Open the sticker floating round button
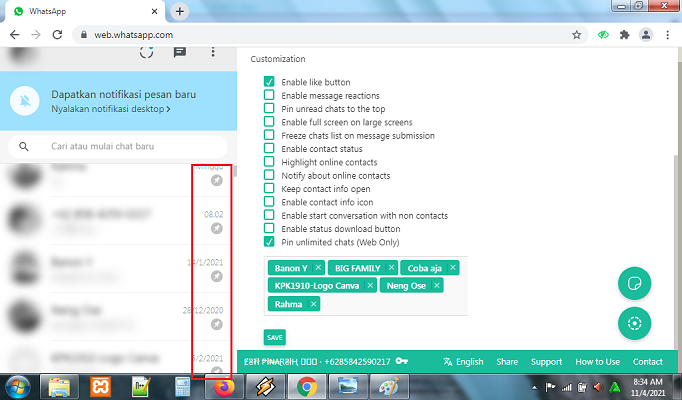 [635, 283]
